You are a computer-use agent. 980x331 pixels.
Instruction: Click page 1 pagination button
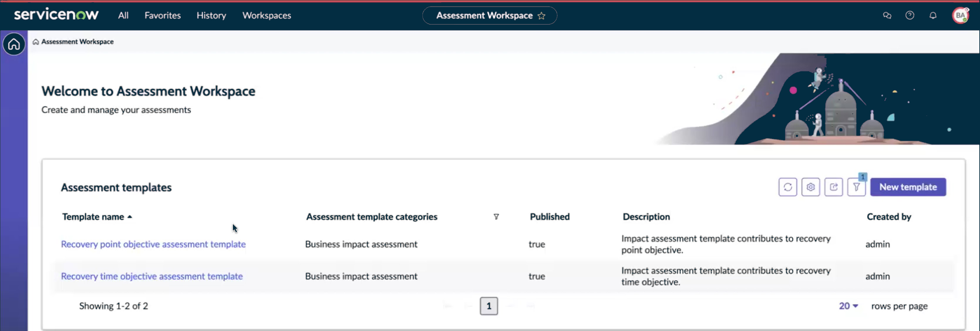(x=489, y=306)
